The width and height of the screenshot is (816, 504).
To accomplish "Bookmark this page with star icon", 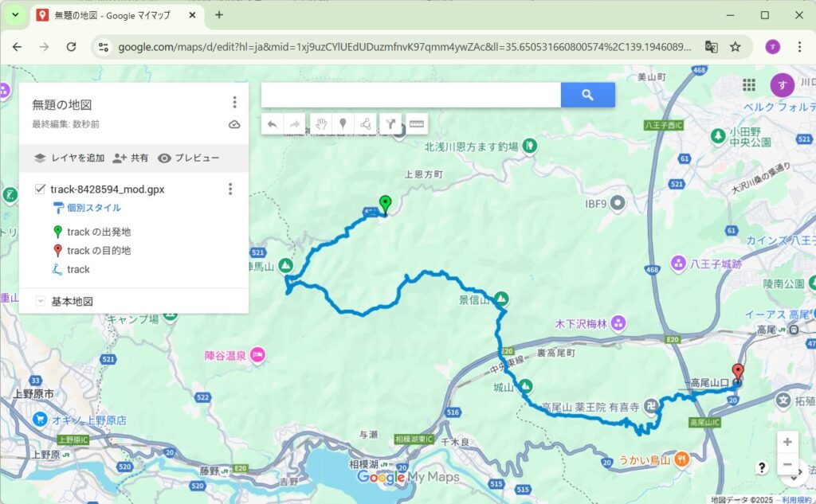I will [x=736, y=47].
